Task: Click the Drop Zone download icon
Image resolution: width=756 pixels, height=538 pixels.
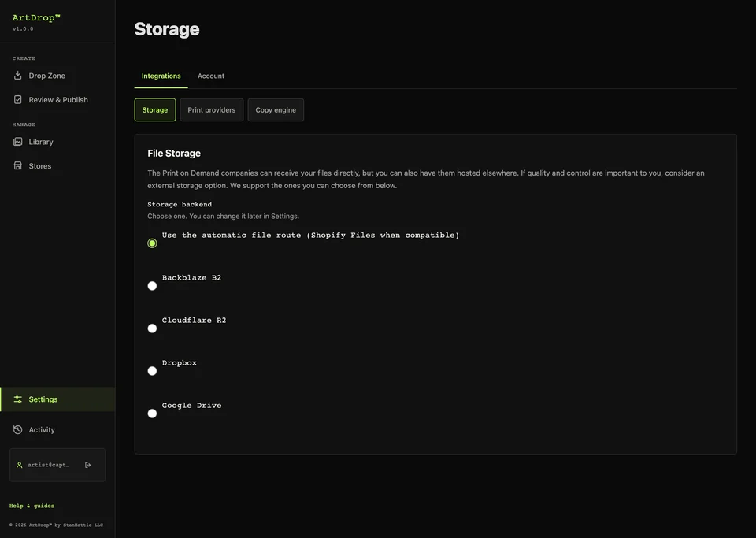Action: [x=18, y=76]
